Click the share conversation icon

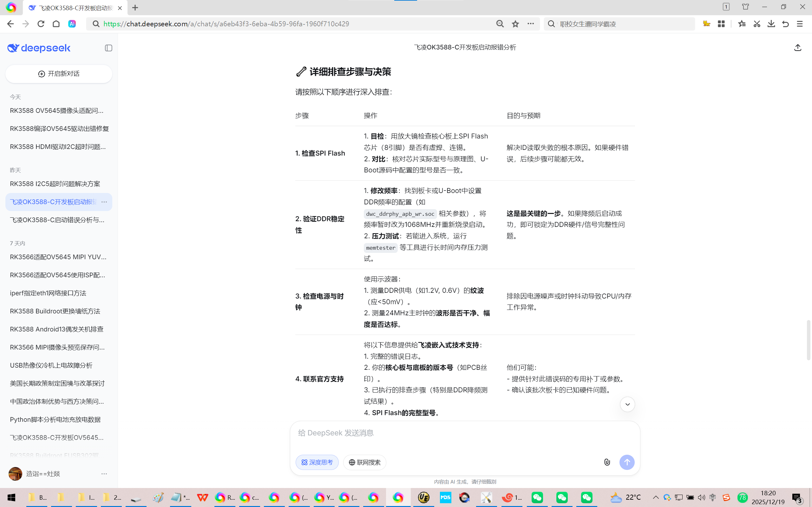coord(798,48)
